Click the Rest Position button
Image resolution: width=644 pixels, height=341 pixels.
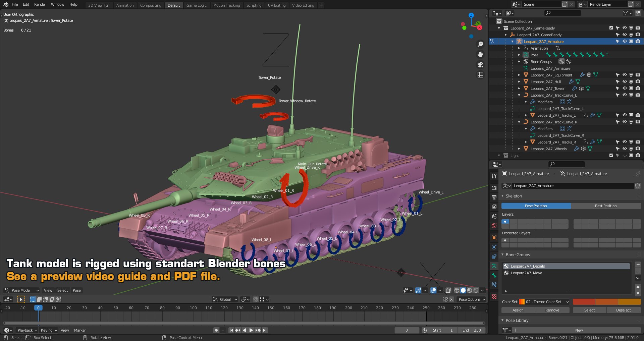[606, 206]
